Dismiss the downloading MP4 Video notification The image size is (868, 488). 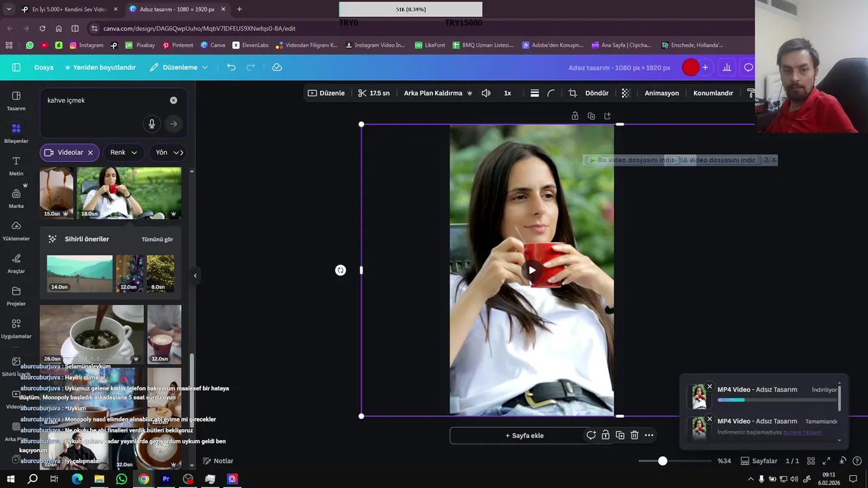coord(710,386)
